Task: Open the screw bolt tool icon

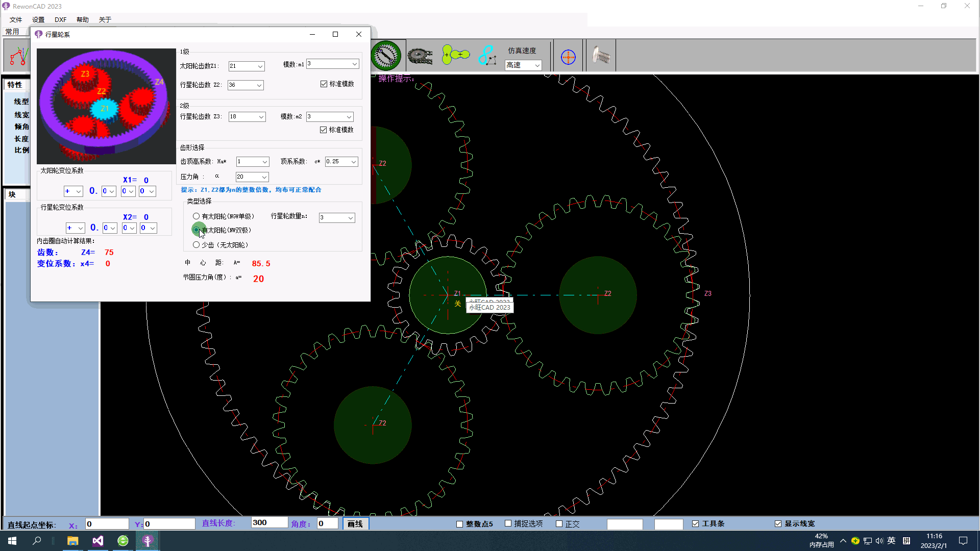Action: tap(601, 56)
